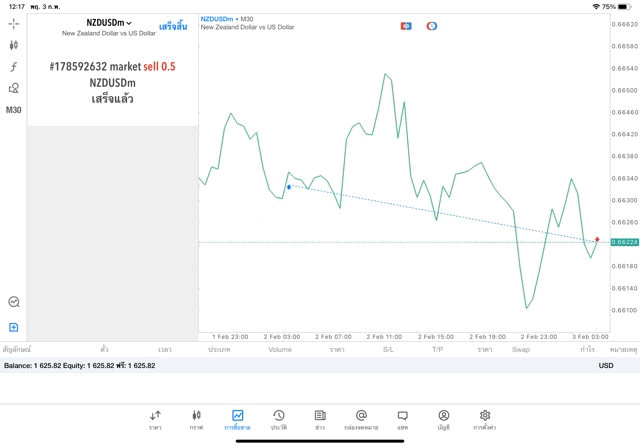This screenshot has width=640, height=447.
Task: Open the การตั้งค่า settings tab
Action: 485,420
